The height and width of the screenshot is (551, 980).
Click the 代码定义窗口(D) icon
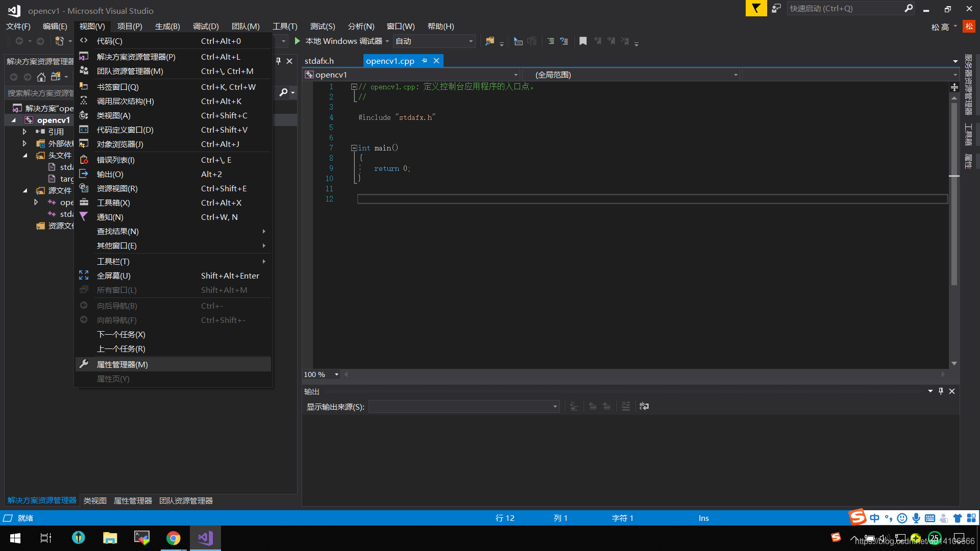84,130
